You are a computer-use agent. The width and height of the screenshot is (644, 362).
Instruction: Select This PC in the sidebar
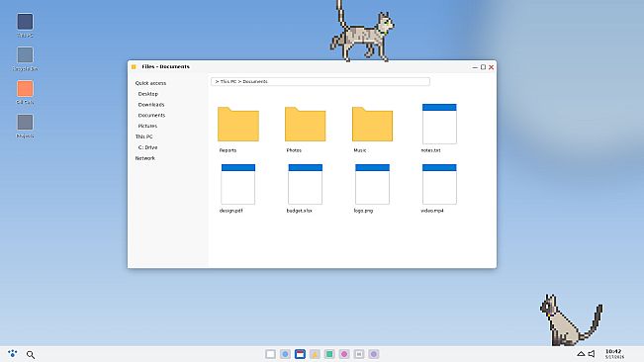143,136
